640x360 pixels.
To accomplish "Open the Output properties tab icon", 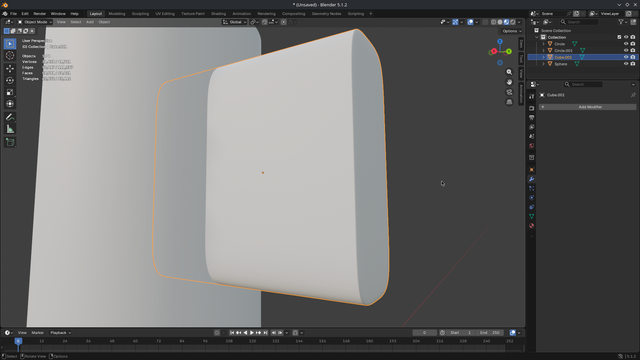I will coord(531,118).
